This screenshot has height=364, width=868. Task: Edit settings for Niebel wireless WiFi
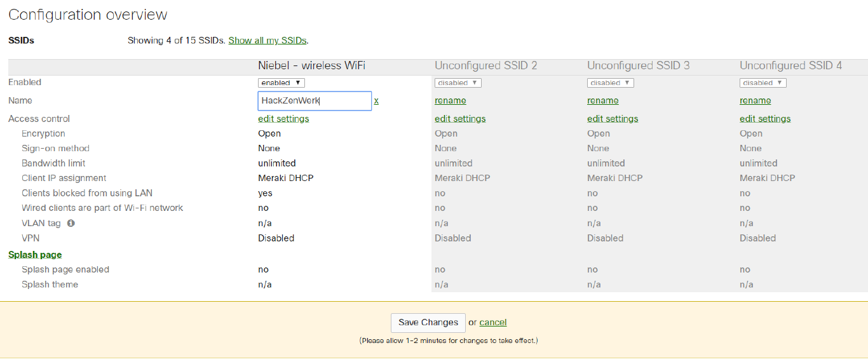283,119
